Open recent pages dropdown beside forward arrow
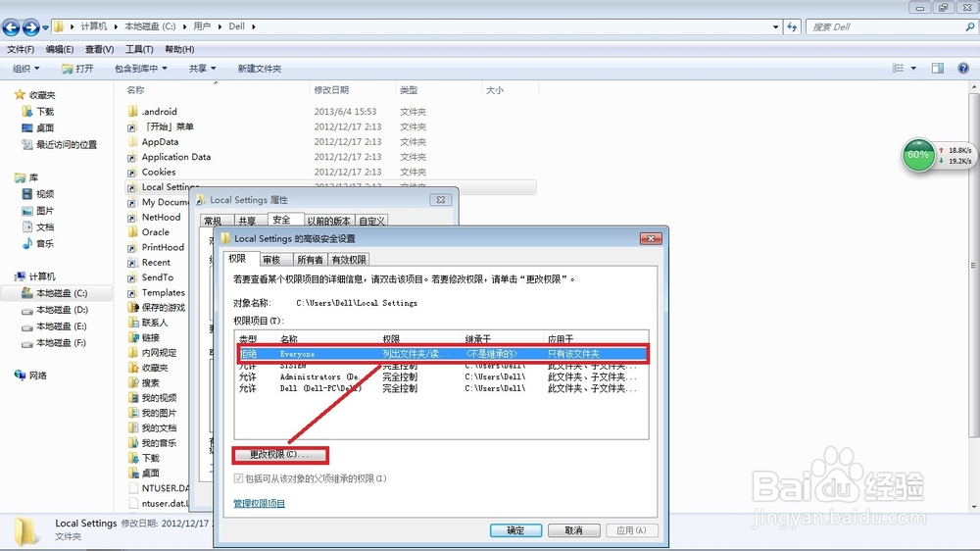This screenshot has height=551, width=980. (x=46, y=27)
